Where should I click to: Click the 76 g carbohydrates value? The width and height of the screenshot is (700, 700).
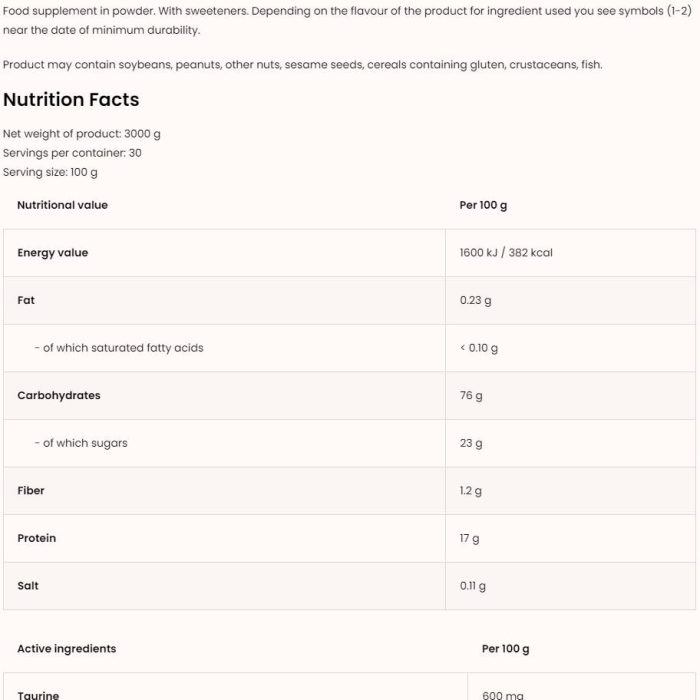point(471,396)
